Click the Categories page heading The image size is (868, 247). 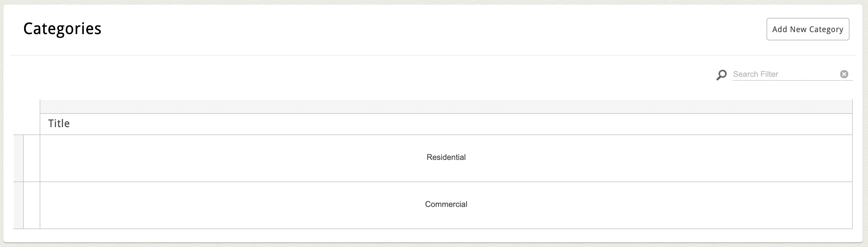tap(62, 29)
